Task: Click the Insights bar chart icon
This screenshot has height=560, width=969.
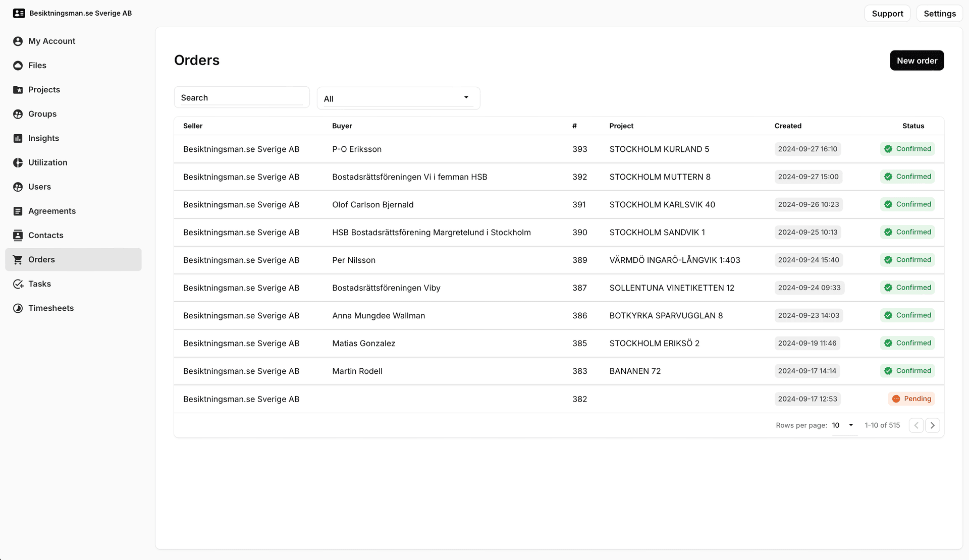Action: point(18,138)
